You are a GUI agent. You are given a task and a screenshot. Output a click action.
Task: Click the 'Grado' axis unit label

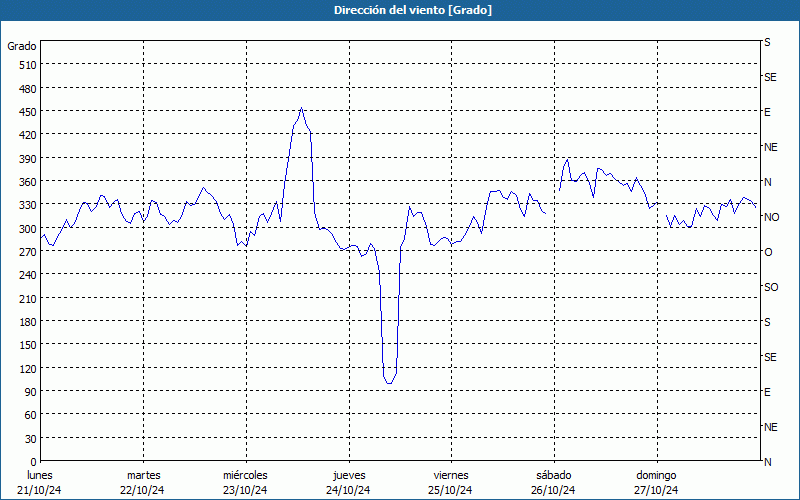pos(22,46)
